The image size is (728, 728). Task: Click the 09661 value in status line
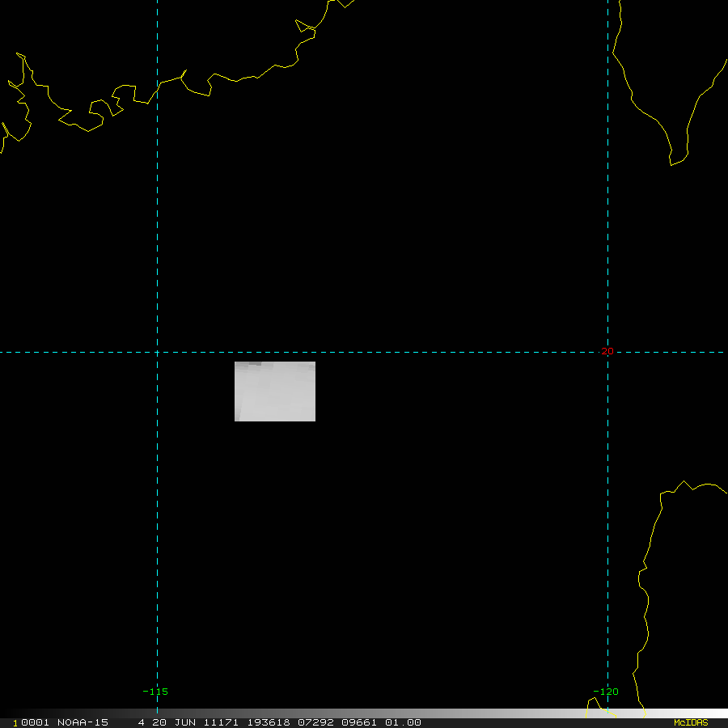tap(357, 722)
